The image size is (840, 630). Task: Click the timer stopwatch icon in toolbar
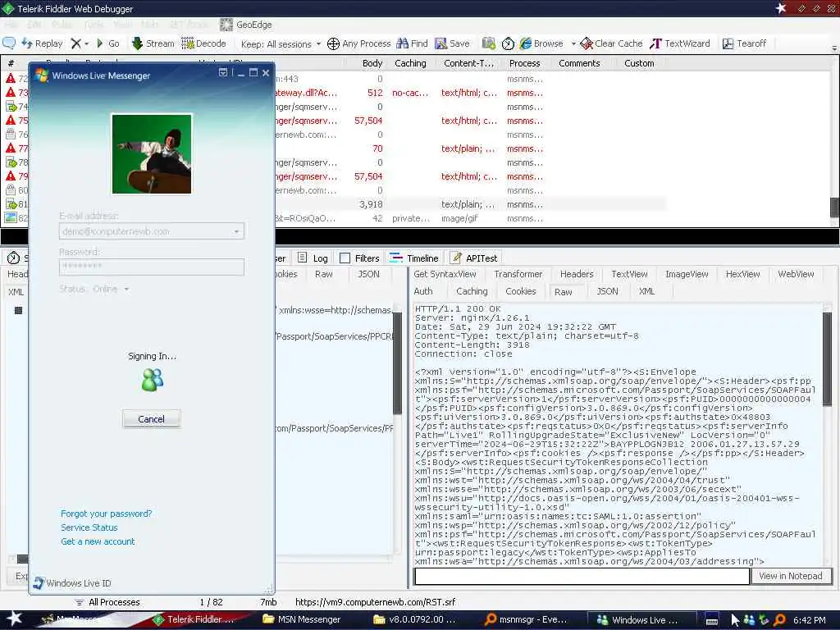tap(508, 44)
